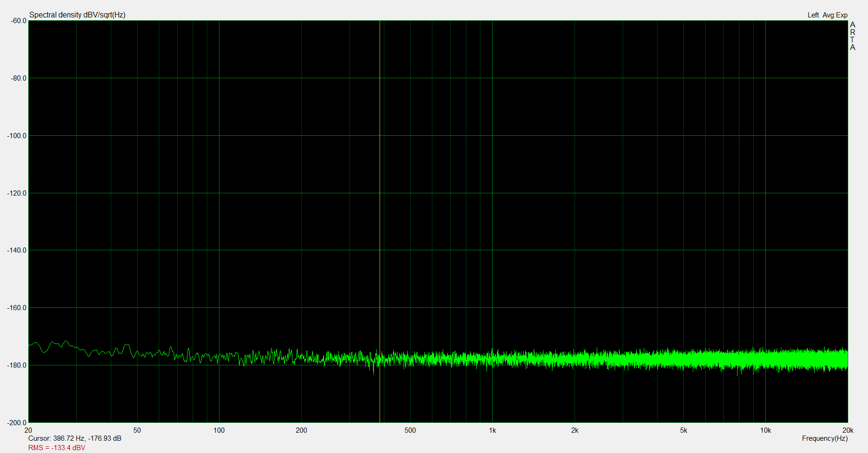
Task: Click the vertical 'ARTA' label at right
Action: [852, 36]
